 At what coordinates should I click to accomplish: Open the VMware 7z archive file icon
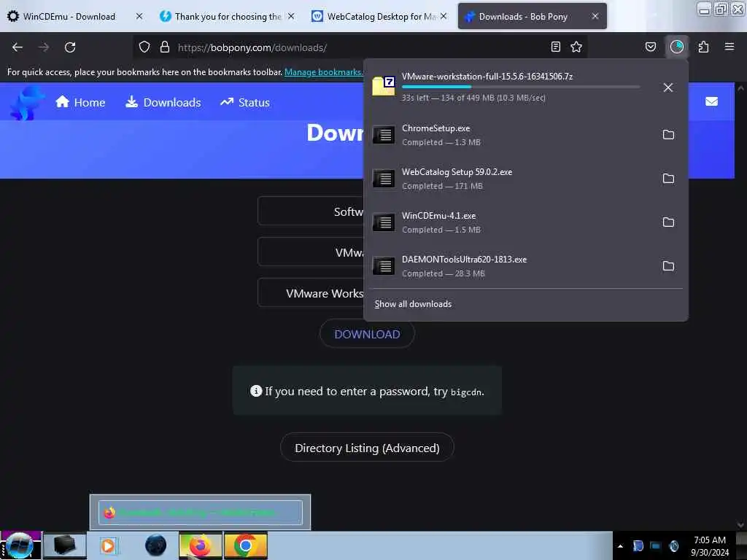(x=384, y=86)
